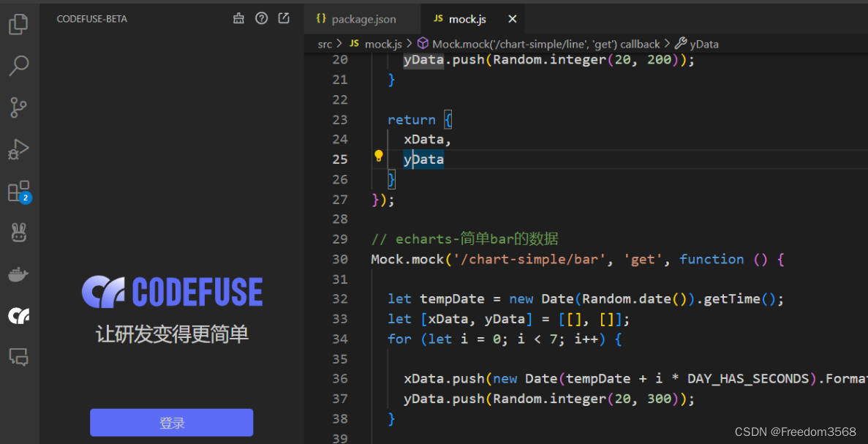Open the Explorer view in activity bar

click(19, 25)
